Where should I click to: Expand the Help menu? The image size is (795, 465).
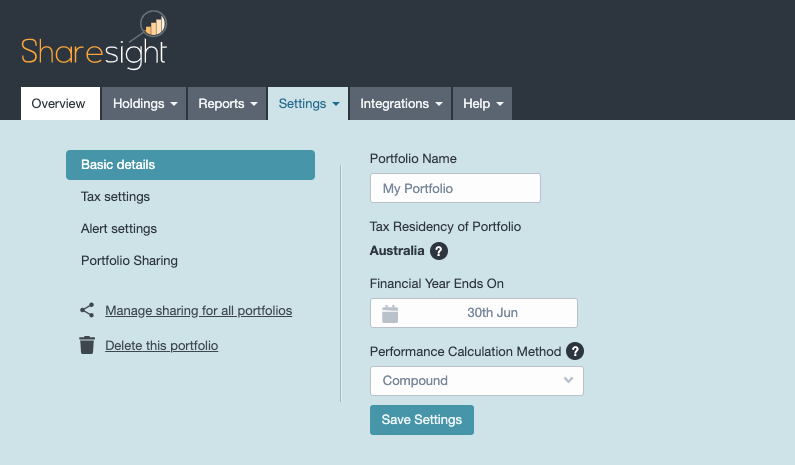tap(482, 103)
